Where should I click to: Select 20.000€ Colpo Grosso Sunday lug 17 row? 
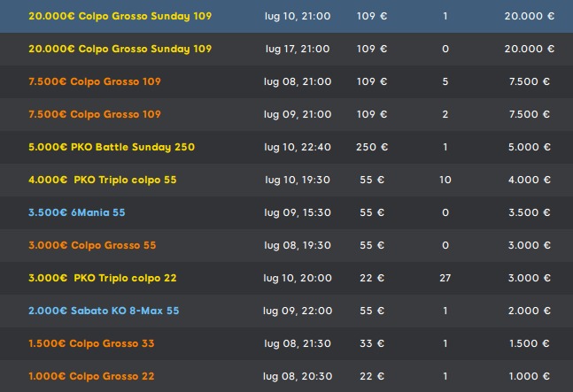tap(120, 49)
